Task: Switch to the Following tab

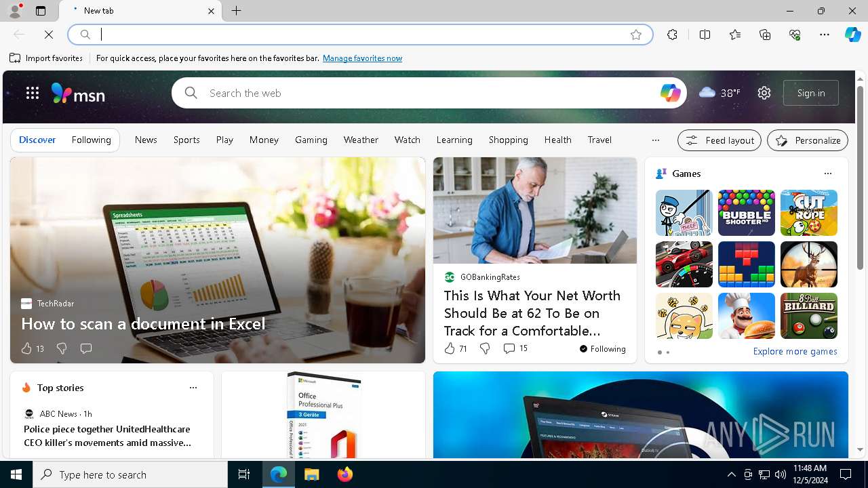Action: pyautogui.click(x=91, y=140)
